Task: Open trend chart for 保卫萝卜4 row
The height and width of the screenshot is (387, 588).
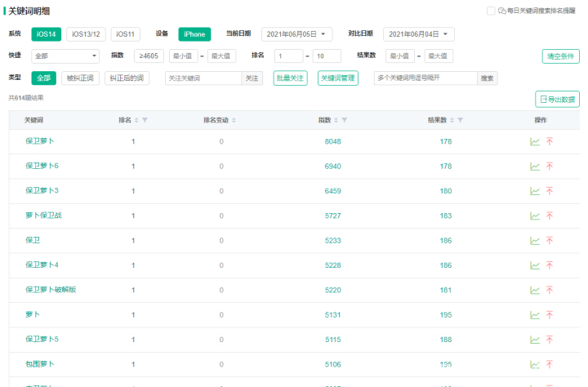Action: [x=535, y=265]
